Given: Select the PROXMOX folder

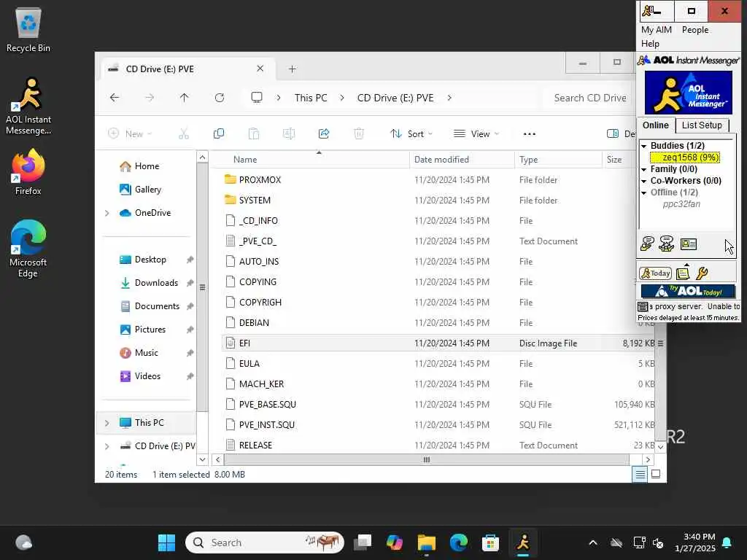Looking at the screenshot, I should [260, 179].
